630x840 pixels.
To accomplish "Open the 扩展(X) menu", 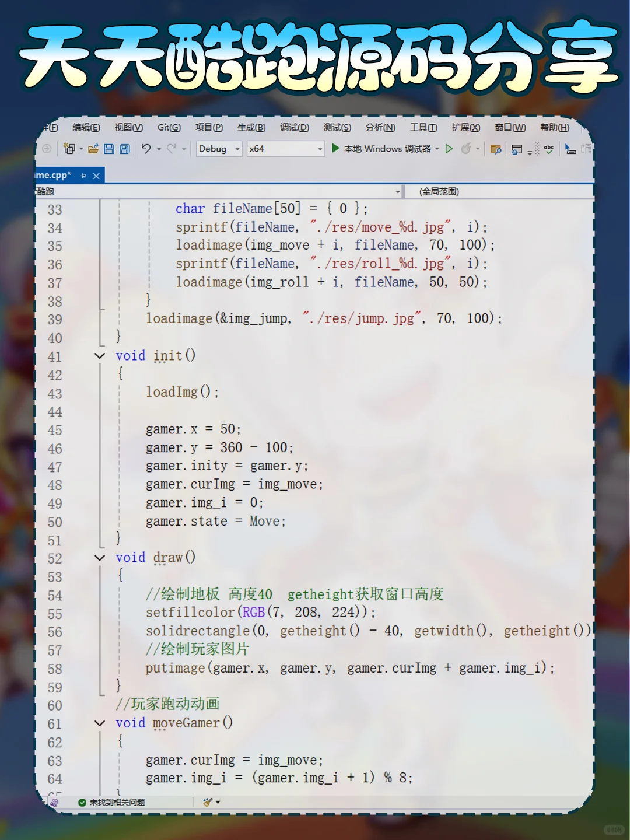I will (466, 128).
